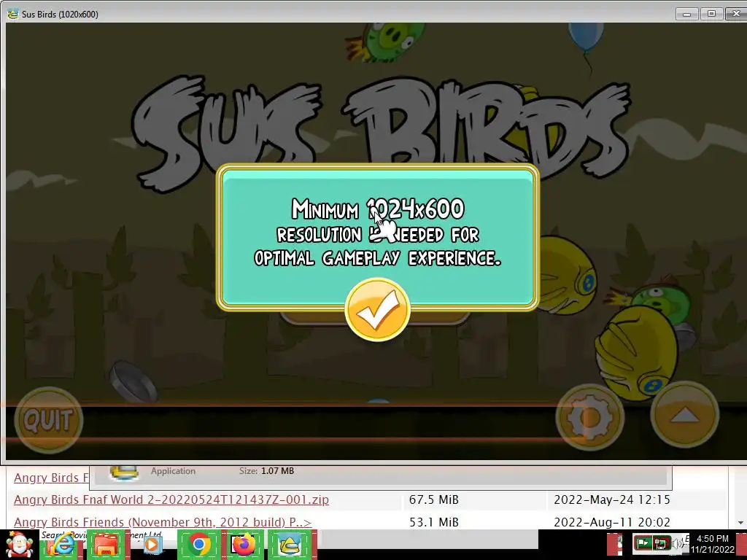Open the game settings gear button

[589, 417]
